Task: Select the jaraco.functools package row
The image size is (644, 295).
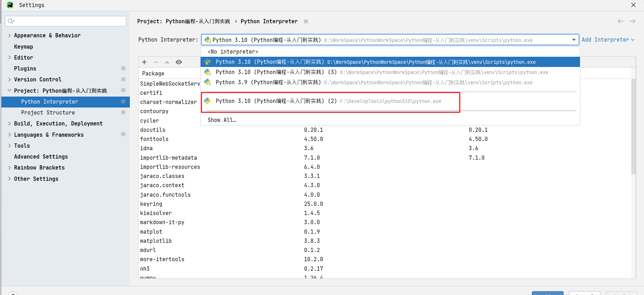Action: click(385, 195)
